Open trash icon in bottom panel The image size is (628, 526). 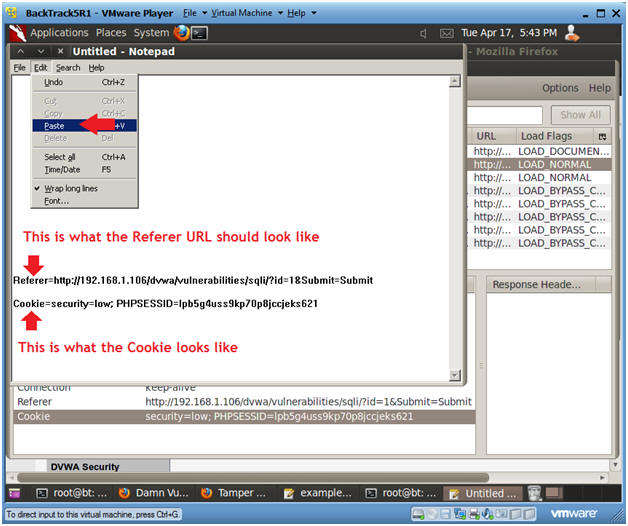point(534,493)
